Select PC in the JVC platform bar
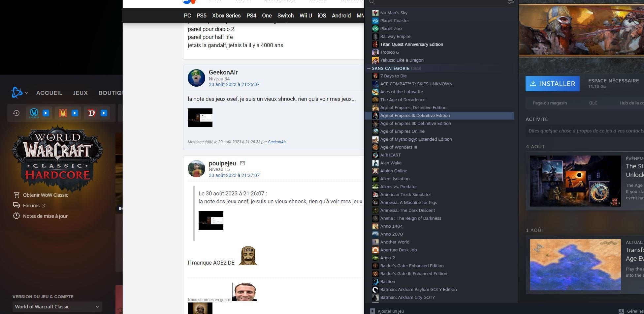This screenshot has width=644, height=314. 187,15
